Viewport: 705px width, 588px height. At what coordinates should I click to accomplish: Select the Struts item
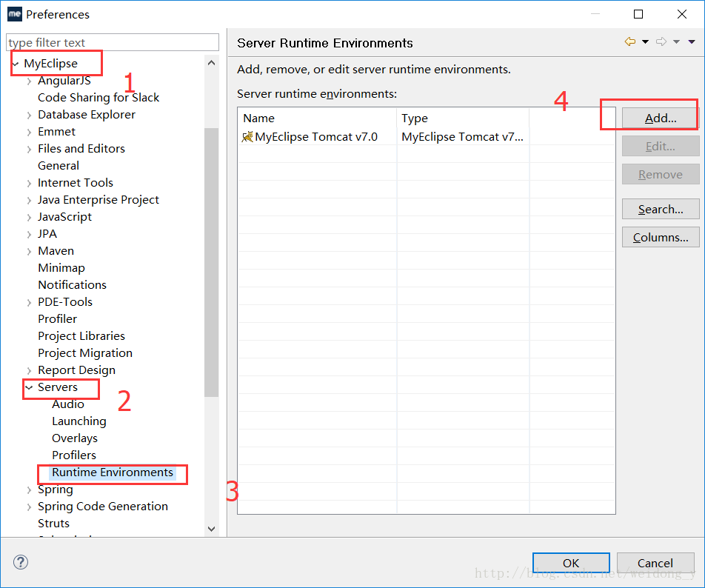(x=53, y=524)
